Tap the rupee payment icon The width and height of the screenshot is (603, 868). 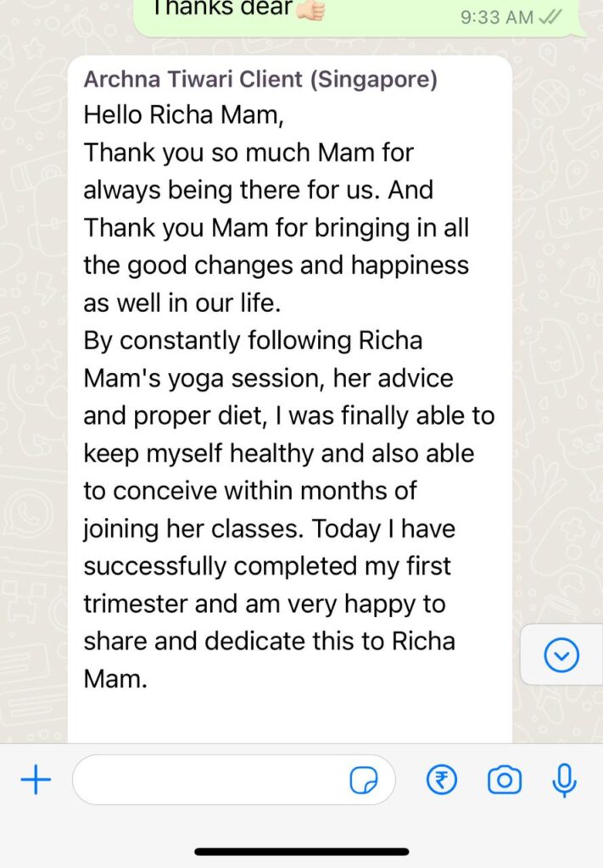tap(441, 780)
